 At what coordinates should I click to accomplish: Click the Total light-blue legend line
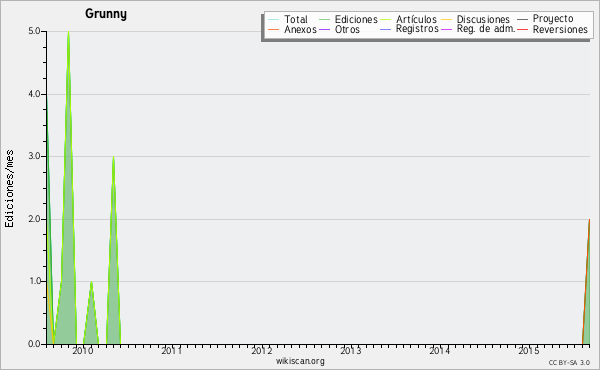[273, 20]
